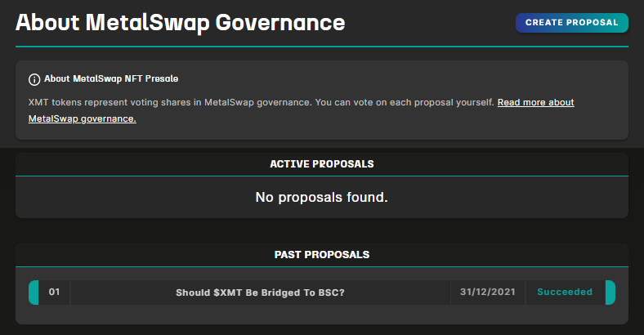The width and height of the screenshot is (644, 335).
Task: Open the Should $XMT Be Bridged To BSC? proposal
Action: [x=260, y=293]
